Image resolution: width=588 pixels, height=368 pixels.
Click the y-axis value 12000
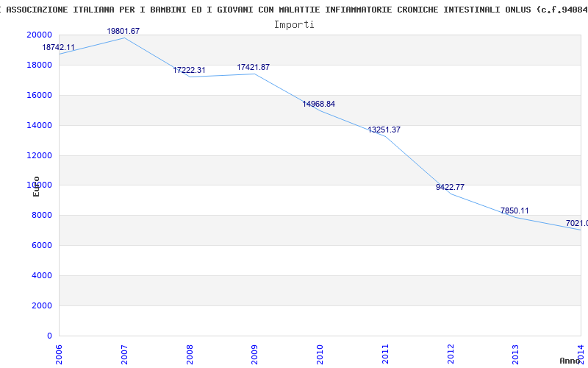(x=39, y=155)
